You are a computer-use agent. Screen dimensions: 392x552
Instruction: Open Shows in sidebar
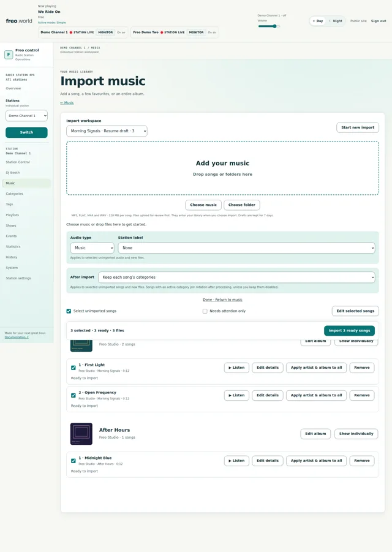tap(11, 225)
